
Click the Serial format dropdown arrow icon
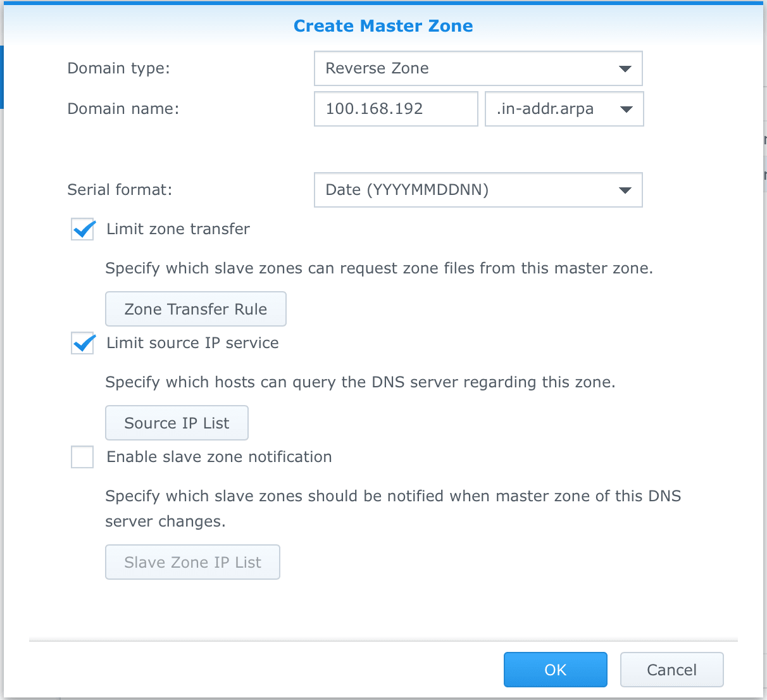click(625, 190)
